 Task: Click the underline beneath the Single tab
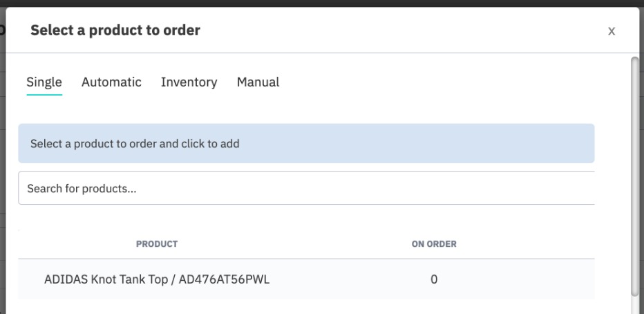coord(44,95)
